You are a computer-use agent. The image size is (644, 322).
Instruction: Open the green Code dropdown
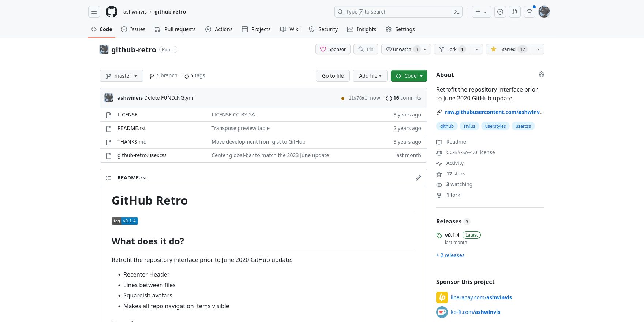click(409, 76)
